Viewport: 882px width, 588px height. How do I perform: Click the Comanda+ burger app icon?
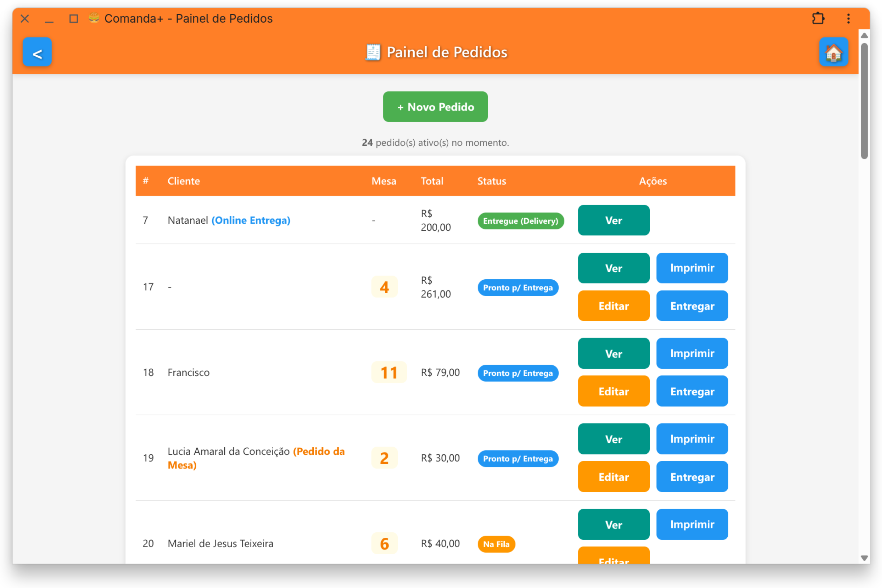pyautogui.click(x=94, y=18)
